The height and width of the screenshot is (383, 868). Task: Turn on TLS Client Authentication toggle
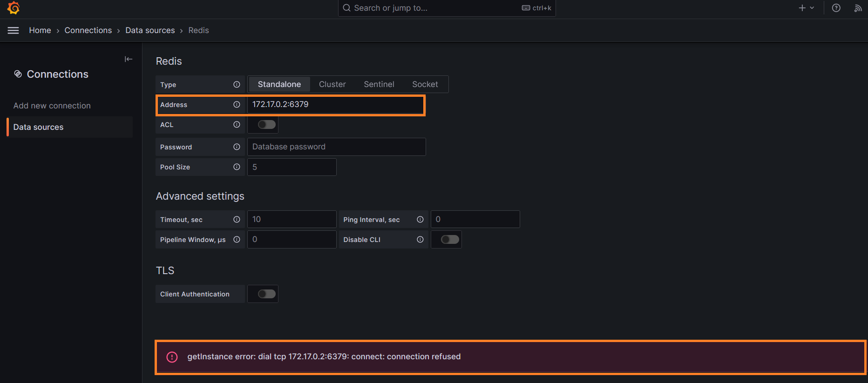pyautogui.click(x=267, y=294)
